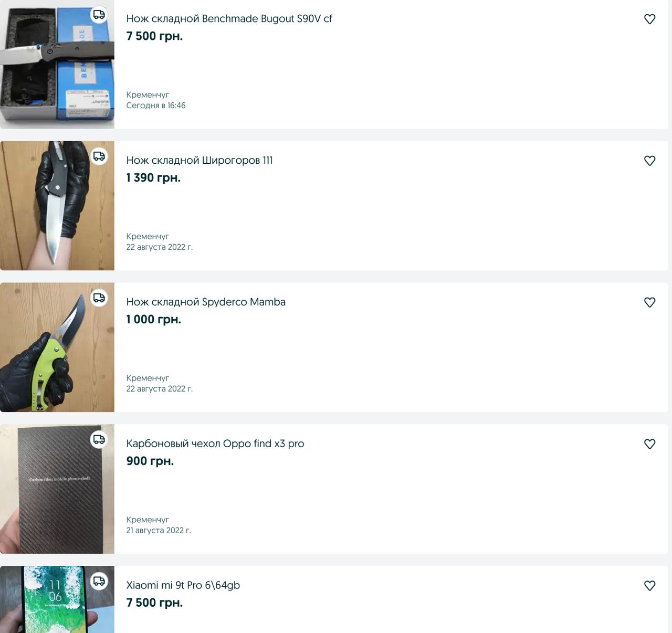This screenshot has height=633, width=672.
Task: Open listing Нож складной Spyderco Mamba
Action: [x=206, y=302]
